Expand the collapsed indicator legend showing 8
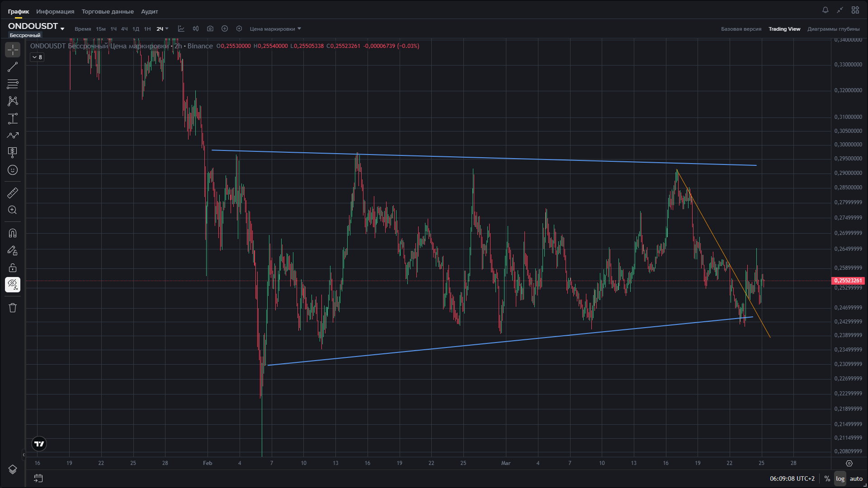This screenshot has height=488, width=868. (x=37, y=57)
